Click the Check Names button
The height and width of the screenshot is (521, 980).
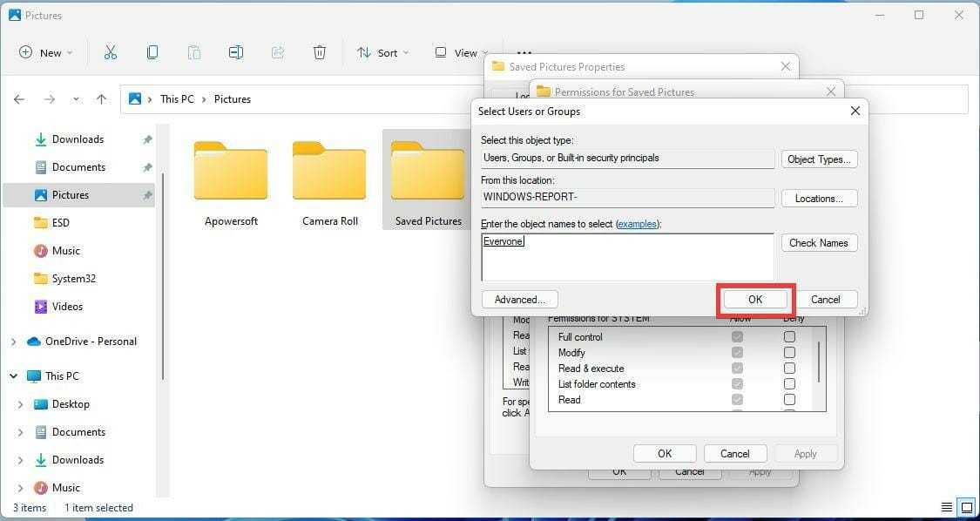[x=818, y=243]
